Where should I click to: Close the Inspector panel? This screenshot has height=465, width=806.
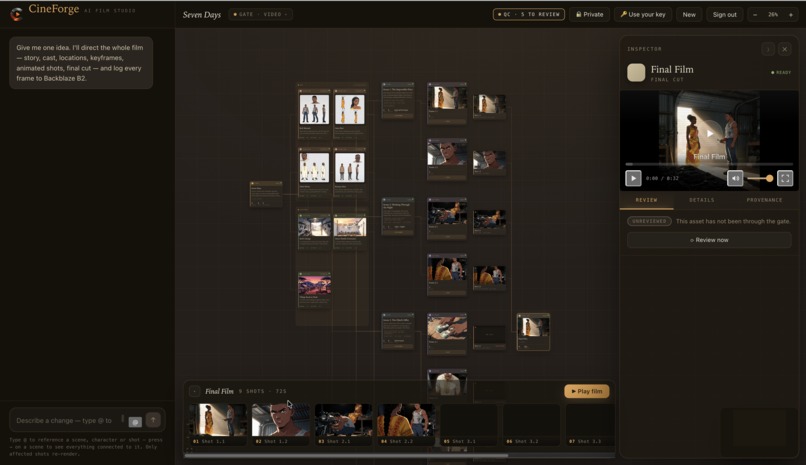(784, 49)
